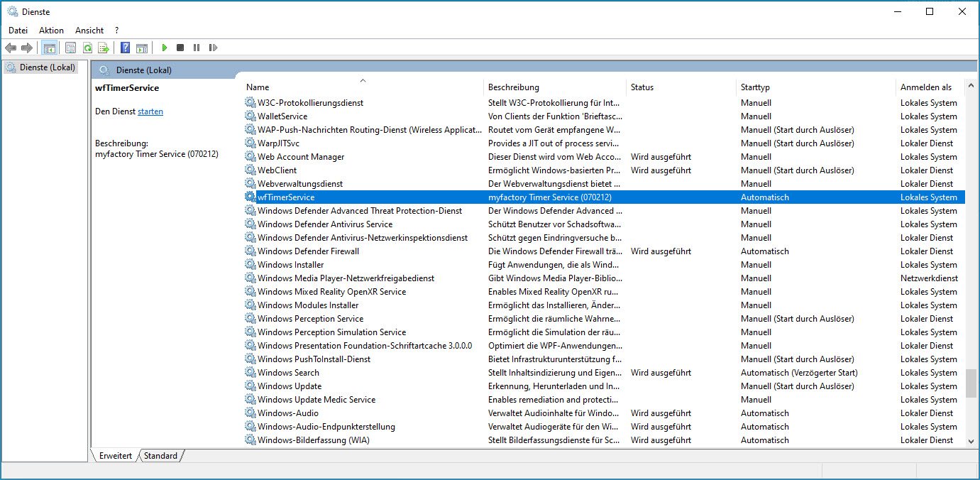Select the WAP-Push-Nachrichten Routing-Dienst service name

369,130
